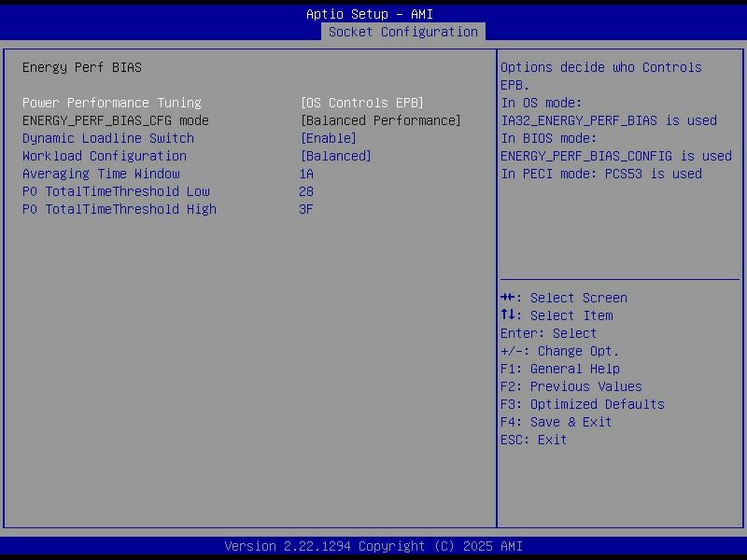Edit the threshold high value 3F
This screenshot has width=747, height=560.
tap(306, 209)
